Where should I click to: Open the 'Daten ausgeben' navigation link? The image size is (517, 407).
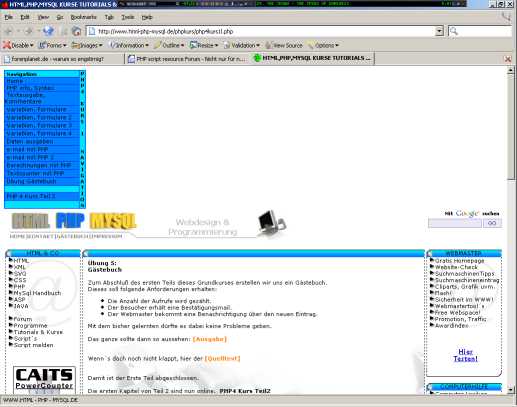pyautogui.click(x=30, y=141)
